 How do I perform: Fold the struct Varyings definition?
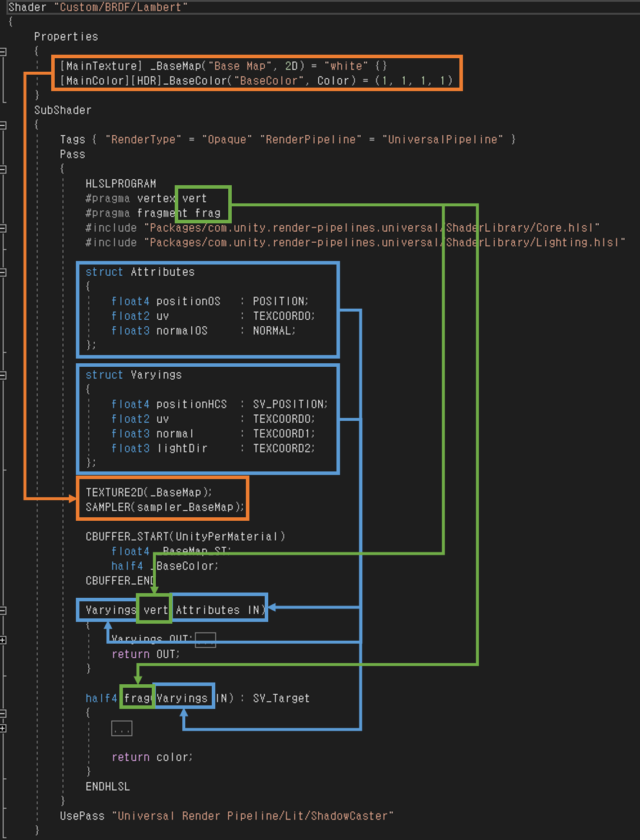(3, 375)
